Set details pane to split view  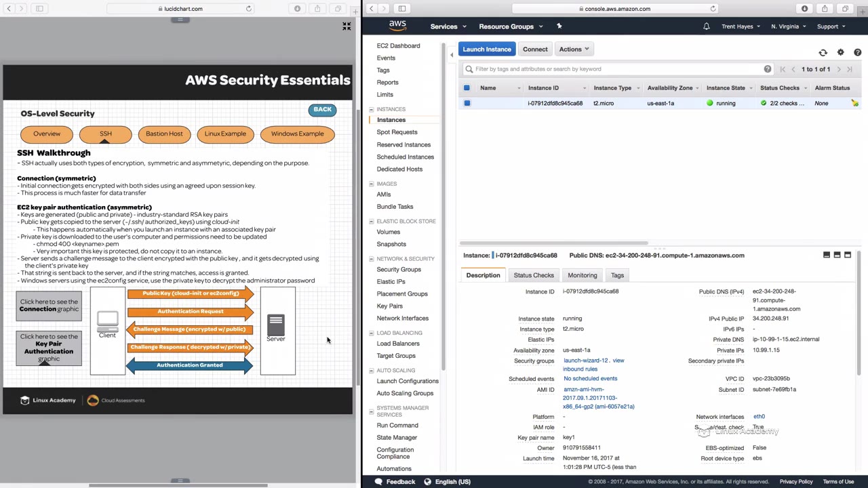[837, 255]
